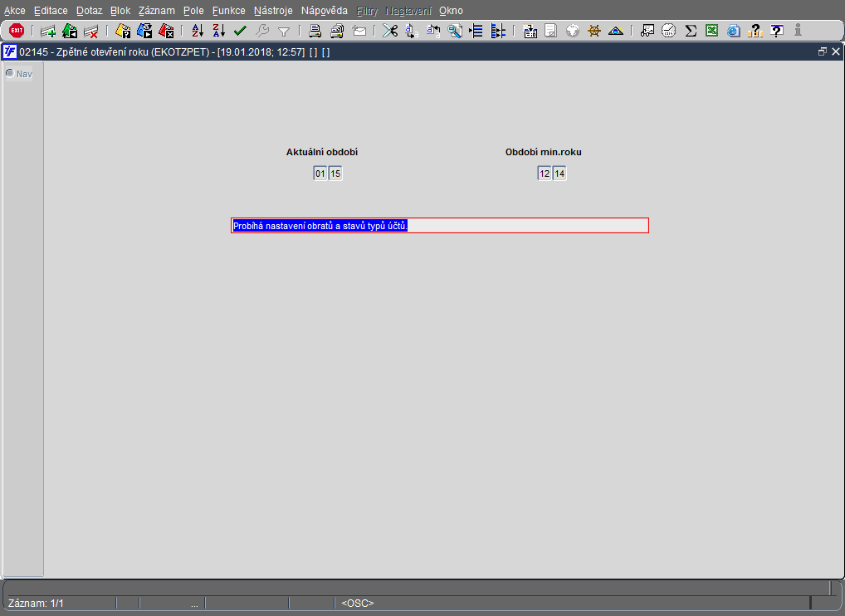Click the Období min.roku month field 12
The width and height of the screenshot is (845, 616).
click(545, 174)
